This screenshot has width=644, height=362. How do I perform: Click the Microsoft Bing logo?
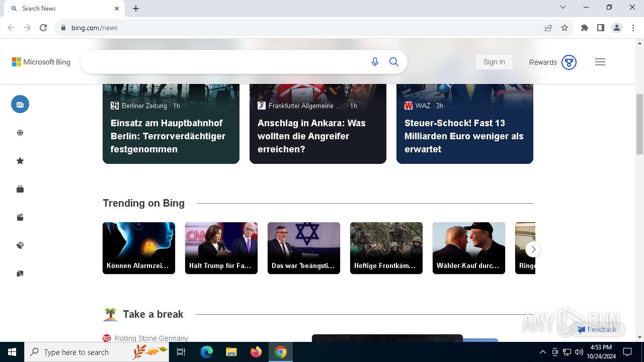(41, 62)
